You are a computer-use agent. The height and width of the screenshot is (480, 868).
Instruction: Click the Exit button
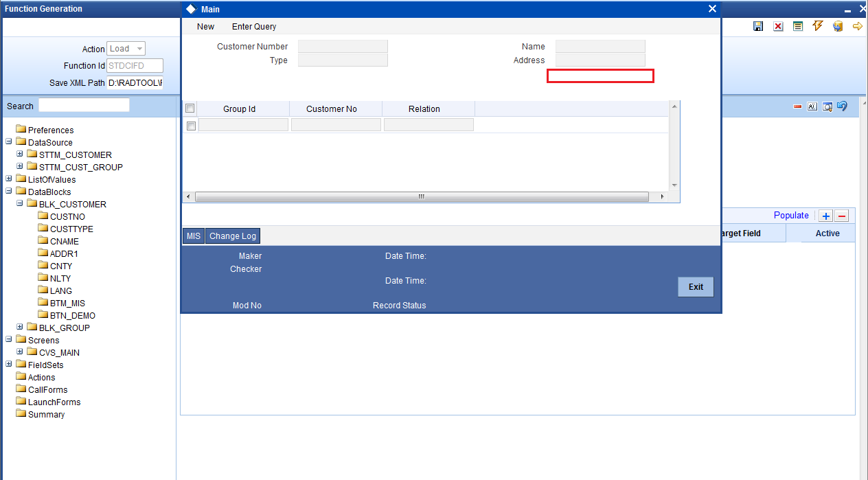(696, 287)
